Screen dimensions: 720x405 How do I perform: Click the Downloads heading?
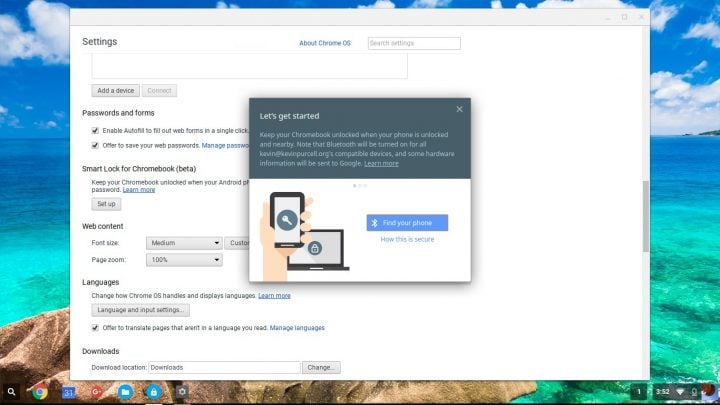101,351
